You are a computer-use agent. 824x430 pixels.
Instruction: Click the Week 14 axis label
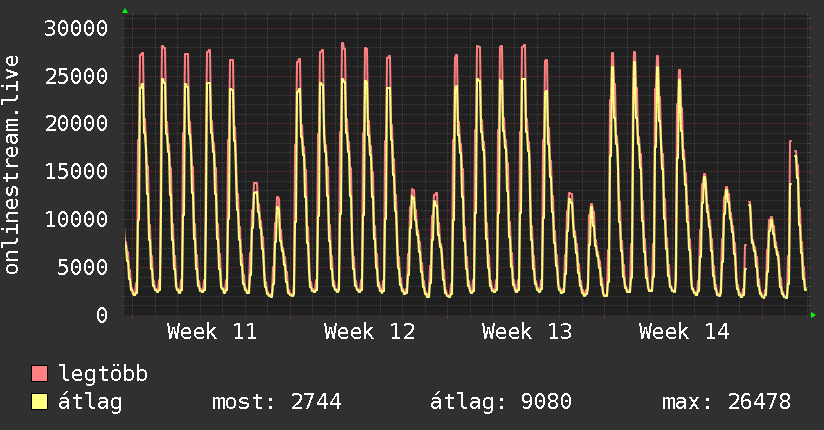pyautogui.click(x=685, y=331)
